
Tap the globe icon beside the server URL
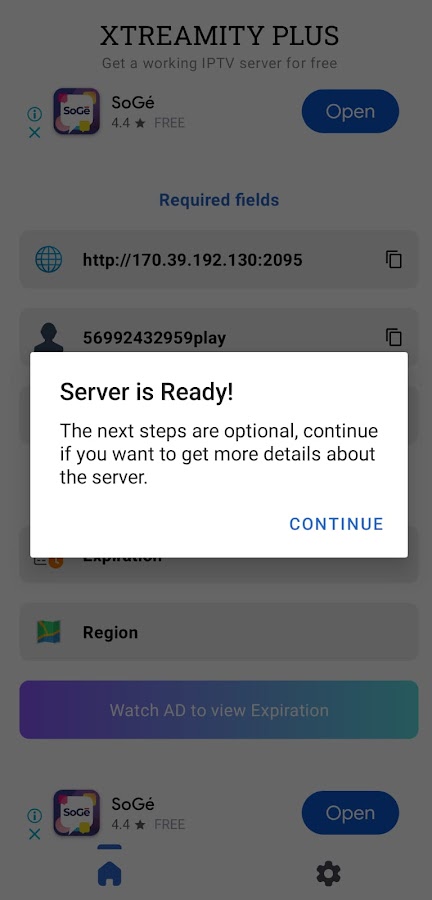point(49,259)
